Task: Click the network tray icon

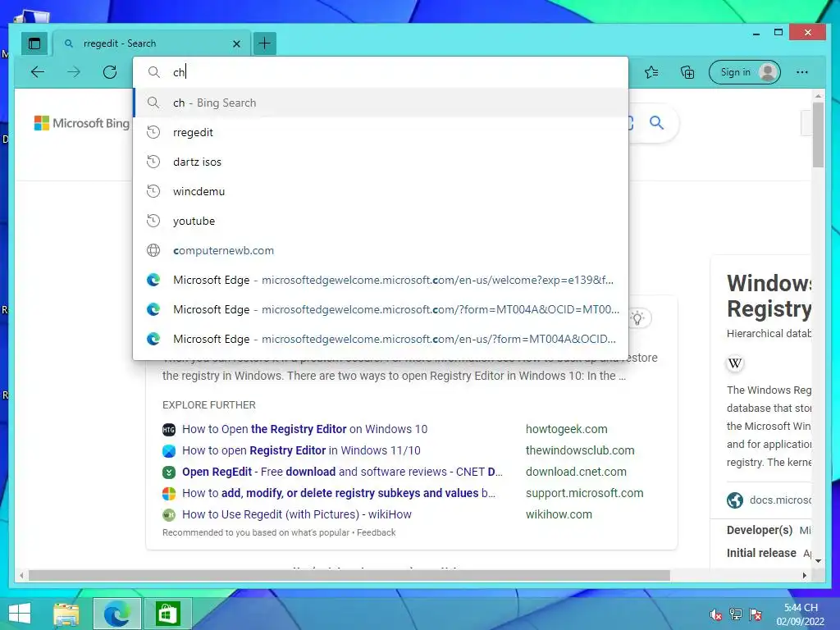Action: (736, 614)
